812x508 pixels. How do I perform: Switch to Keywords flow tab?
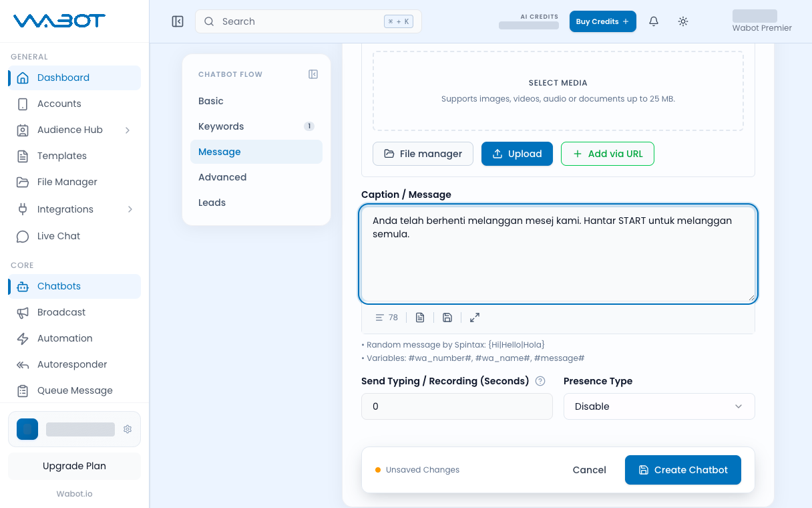pyautogui.click(x=256, y=126)
